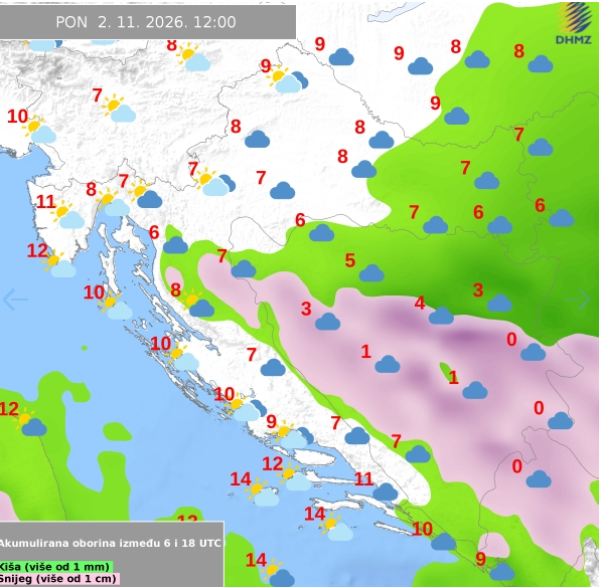Click the date label PON 2. 11. 2026. 12:00
Viewport: 600px width, 587px height.
pos(146,22)
